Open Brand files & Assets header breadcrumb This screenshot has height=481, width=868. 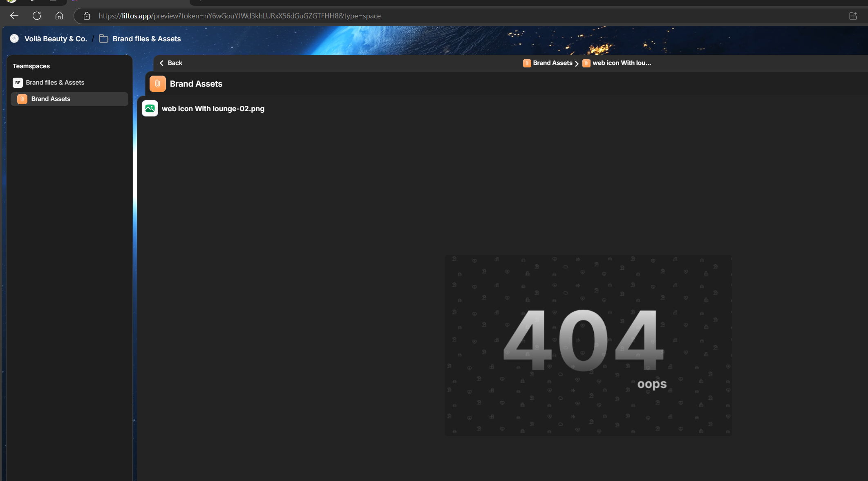click(x=146, y=39)
